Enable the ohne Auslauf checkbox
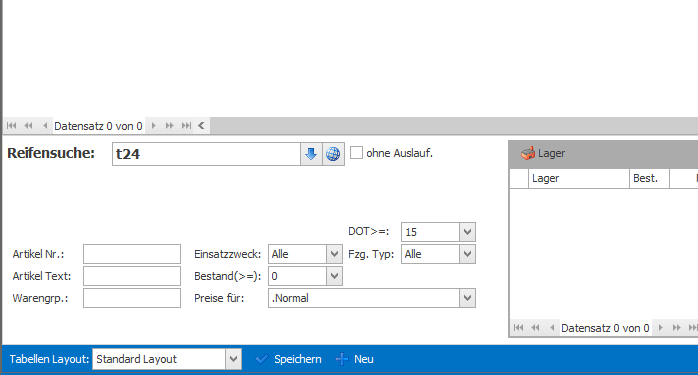This screenshot has height=375, width=698. point(356,153)
